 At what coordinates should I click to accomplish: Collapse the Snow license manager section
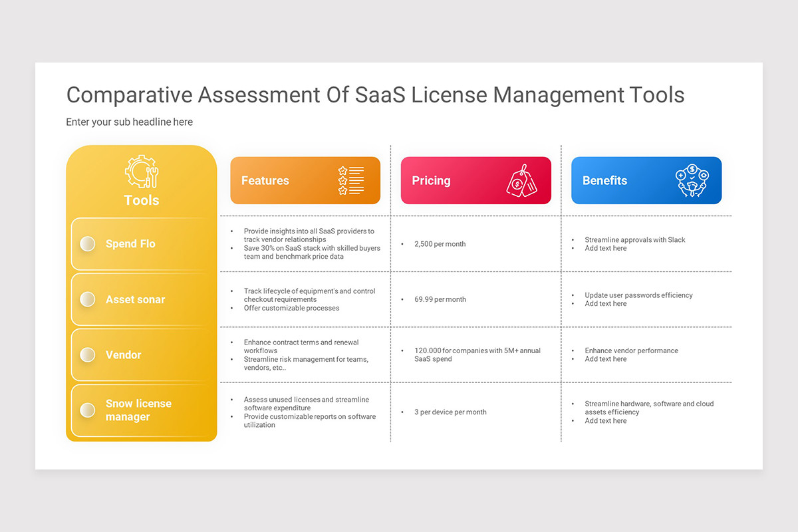point(141,410)
